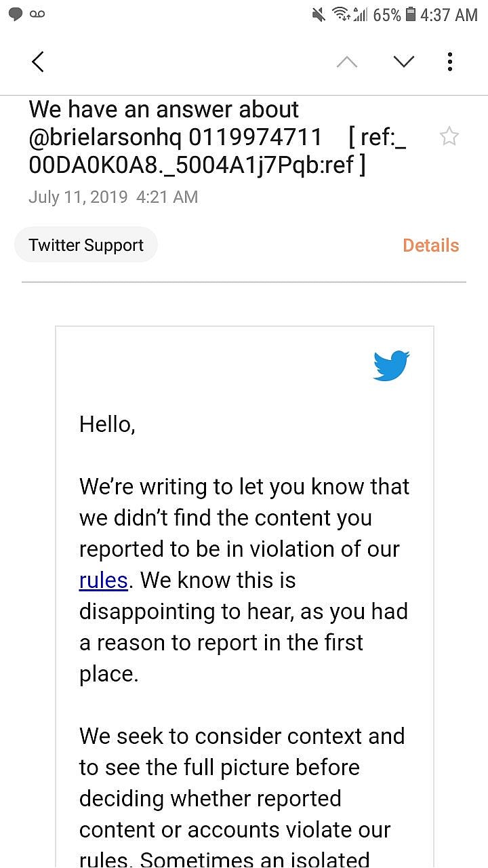Open the blue 'rules' hyperlink
488x868 pixels.
click(103, 580)
